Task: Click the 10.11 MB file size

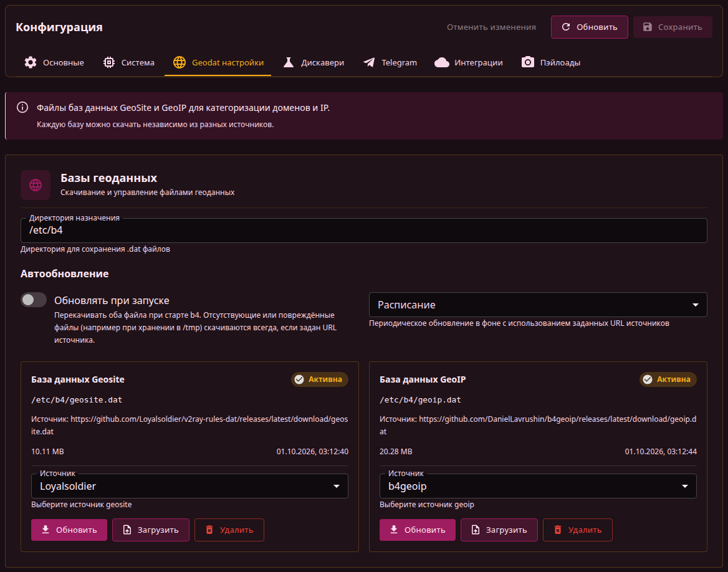Action: click(47, 451)
